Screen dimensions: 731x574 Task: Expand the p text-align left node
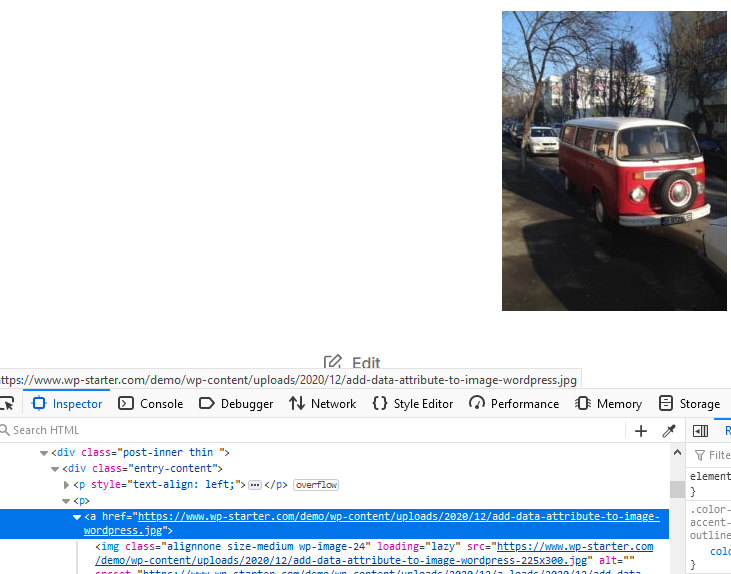click(66, 485)
